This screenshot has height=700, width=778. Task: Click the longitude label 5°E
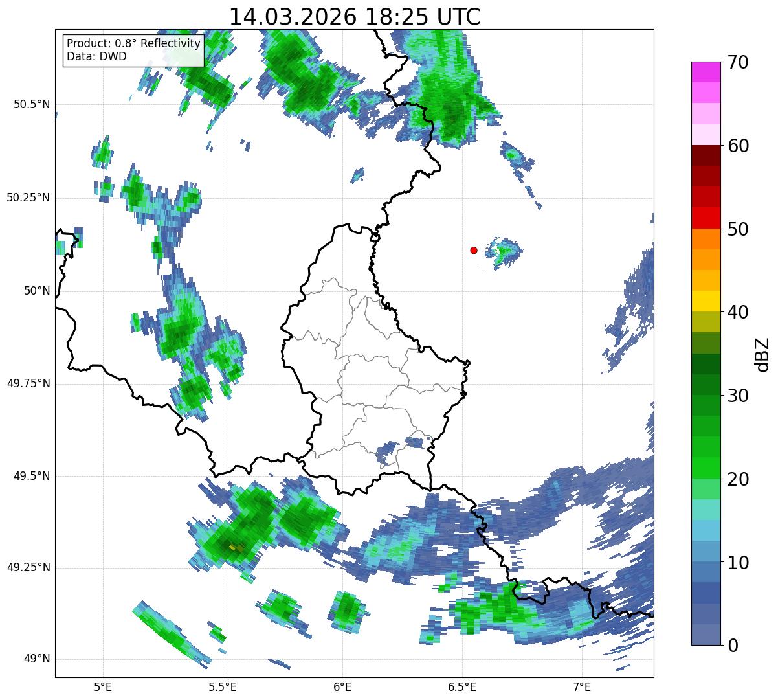103,686
